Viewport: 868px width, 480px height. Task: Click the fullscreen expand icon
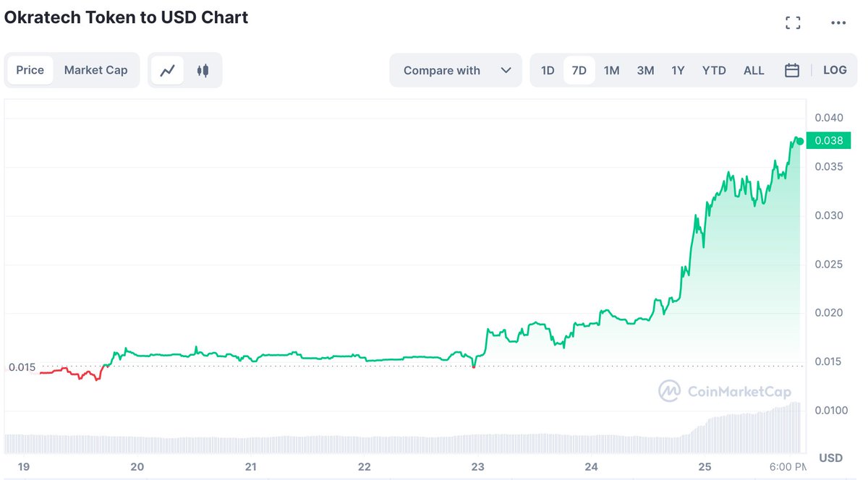click(793, 22)
